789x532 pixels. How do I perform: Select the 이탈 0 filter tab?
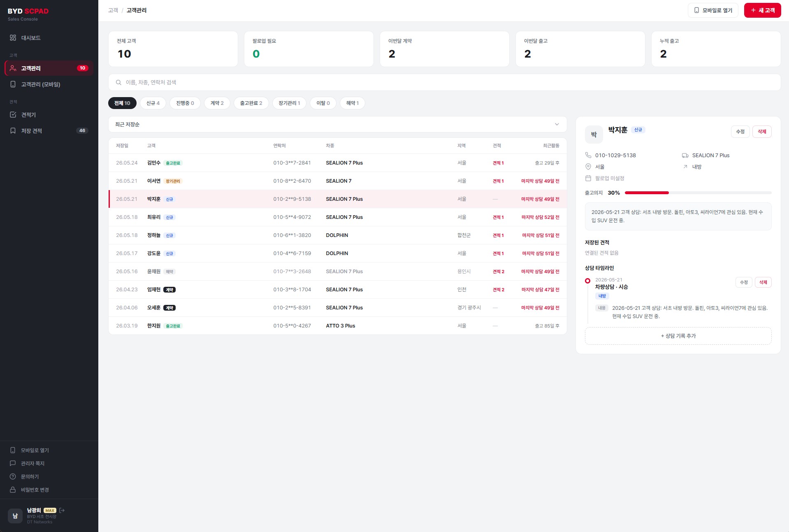click(323, 103)
